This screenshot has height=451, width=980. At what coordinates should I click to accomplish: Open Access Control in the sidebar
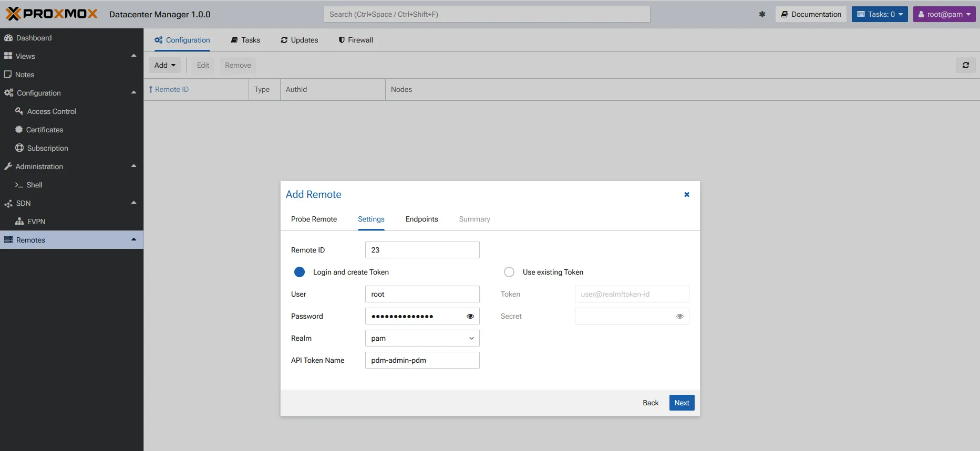tap(51, 111)
